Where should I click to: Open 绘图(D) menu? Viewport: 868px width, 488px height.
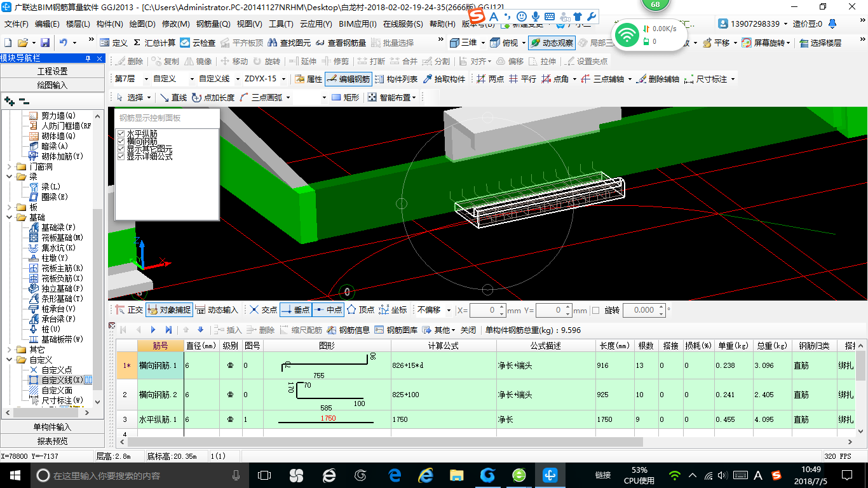tap(142, 24)
